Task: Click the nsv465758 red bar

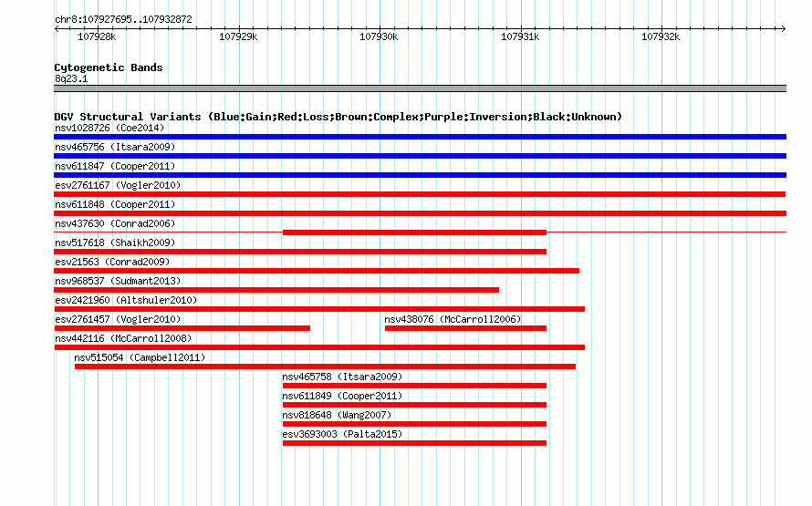Action: click(x=414, y=386)
